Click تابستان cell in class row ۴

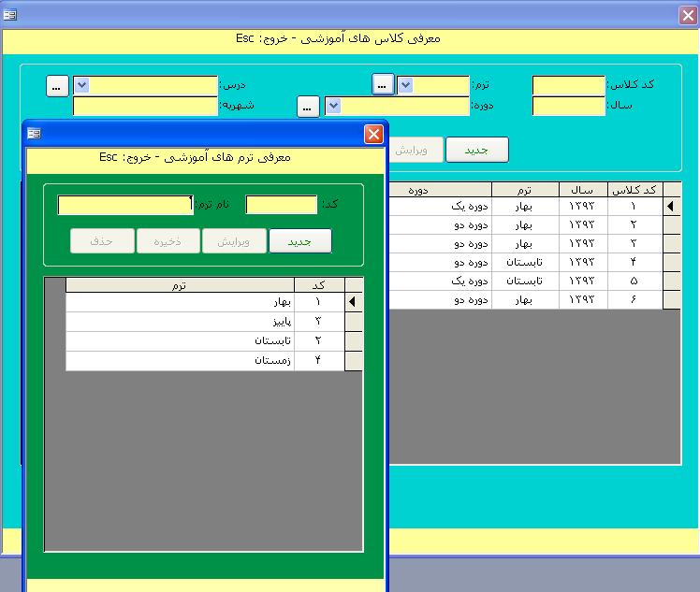[x=525, y=262]
